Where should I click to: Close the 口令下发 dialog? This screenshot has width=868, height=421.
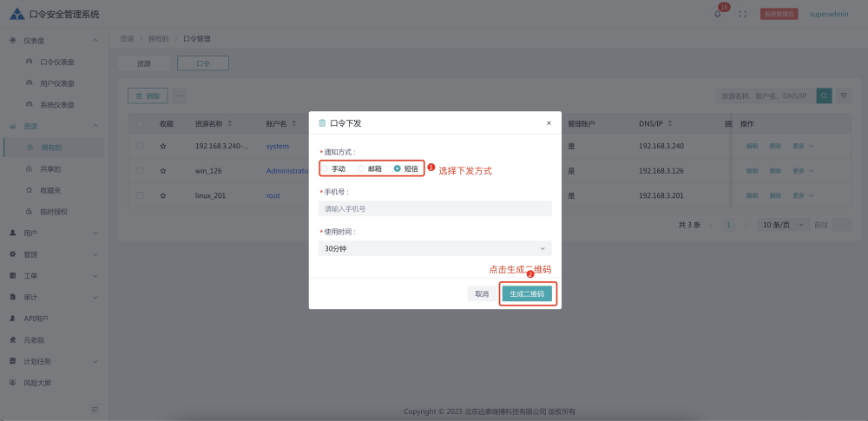click(x=549, y=123)
